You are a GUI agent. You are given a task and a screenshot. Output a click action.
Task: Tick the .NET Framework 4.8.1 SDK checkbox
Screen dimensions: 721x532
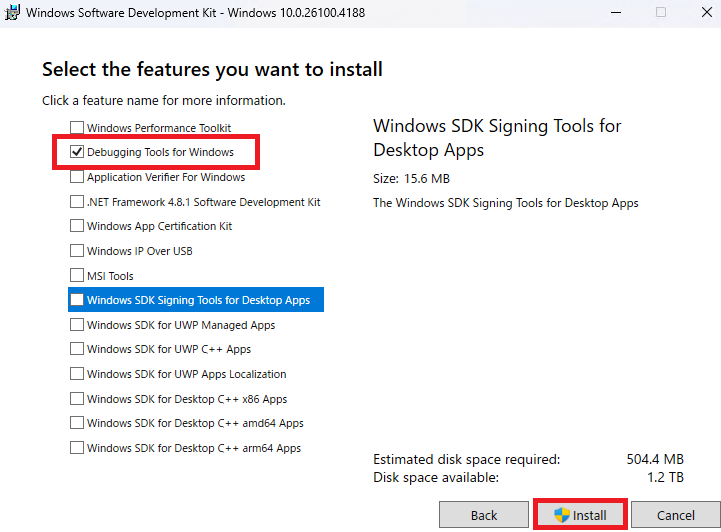pyautogui.click(x=77, y=202)
